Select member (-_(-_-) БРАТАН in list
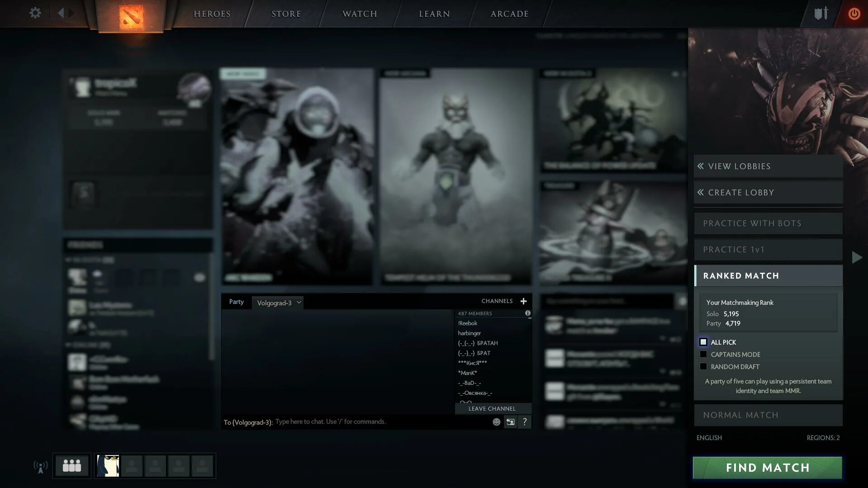This screenshot has width=868, height=488. pos(478,343)
